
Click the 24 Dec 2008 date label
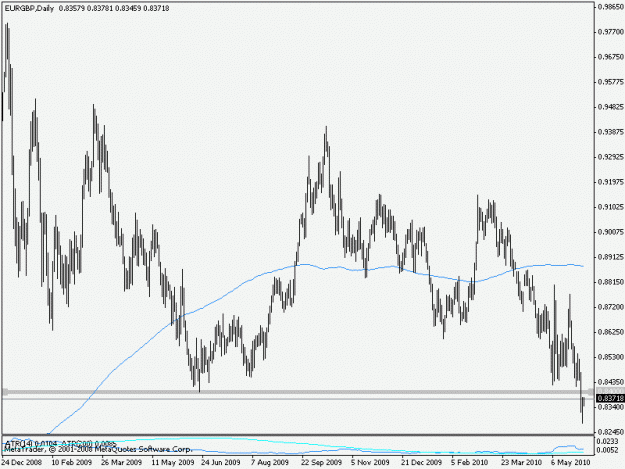(x=22, y=463)
